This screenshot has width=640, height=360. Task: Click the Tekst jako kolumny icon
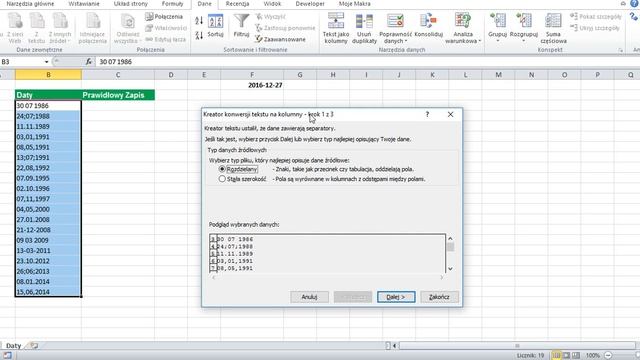(x=336, y=20)
